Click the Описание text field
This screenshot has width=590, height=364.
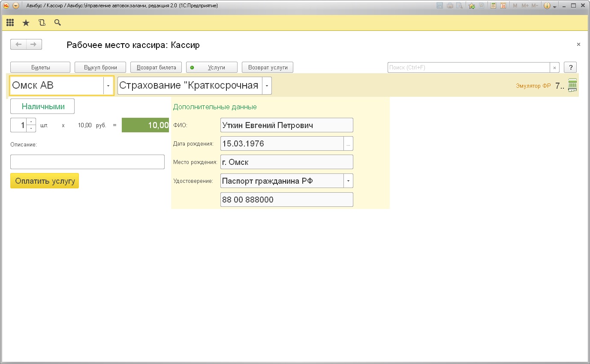tap(87, 162)
